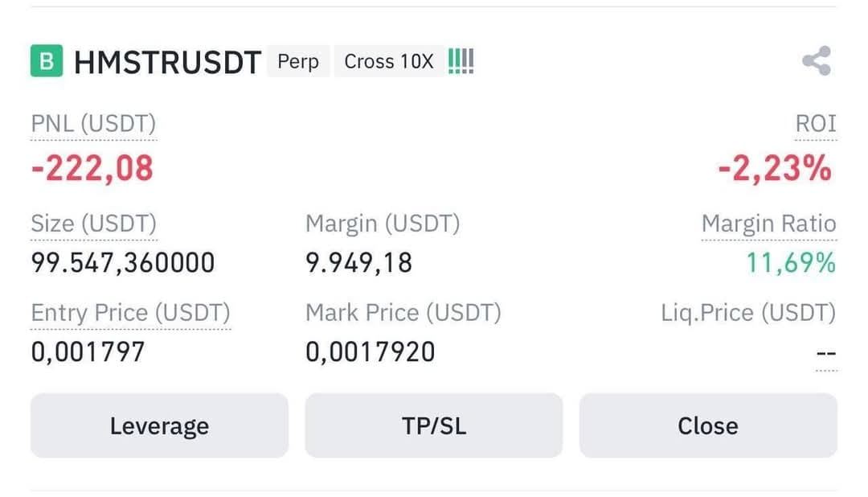The image size is (868, 497).
Task: Click the green B buy-side badge
Action: pos(47,60)
